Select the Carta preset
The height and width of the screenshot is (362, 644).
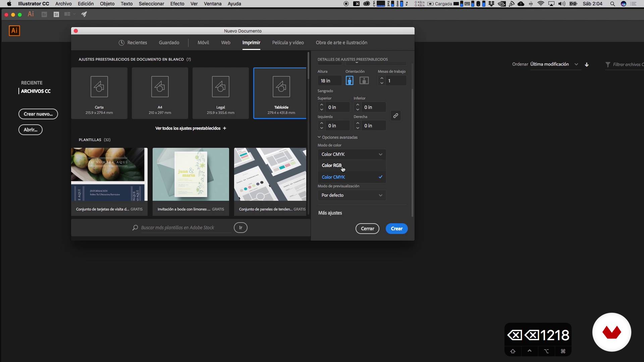99,93
